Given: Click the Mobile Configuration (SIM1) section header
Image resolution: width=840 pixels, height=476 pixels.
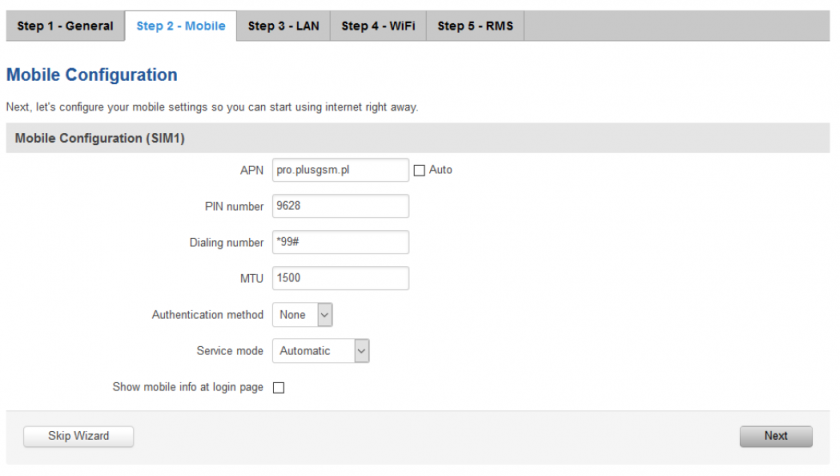Looking at the screenshot, I should click(418, 138).
